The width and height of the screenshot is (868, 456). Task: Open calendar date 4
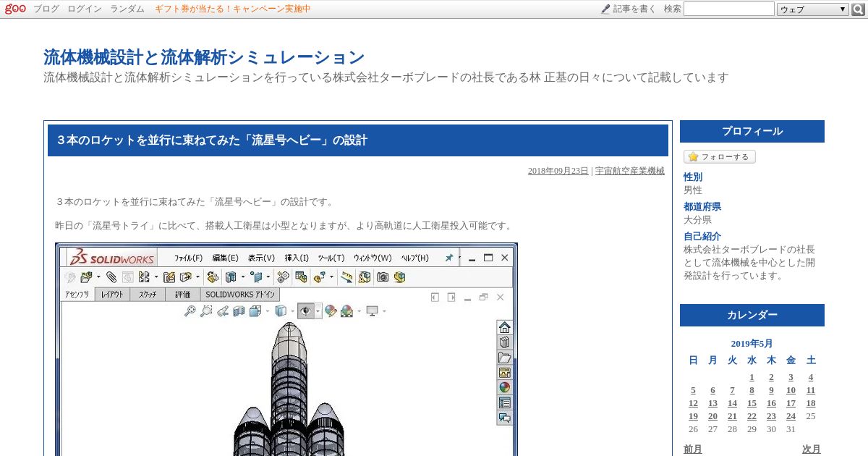tap(811, 377)
